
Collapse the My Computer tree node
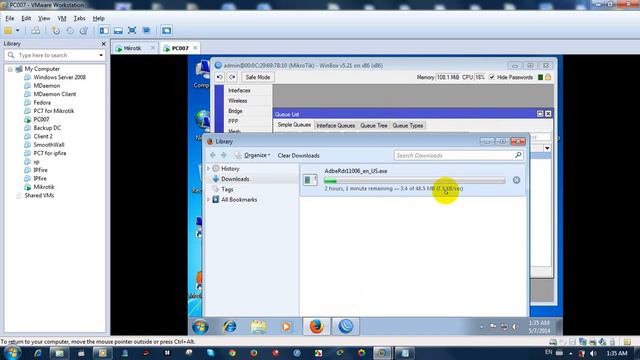10,69
